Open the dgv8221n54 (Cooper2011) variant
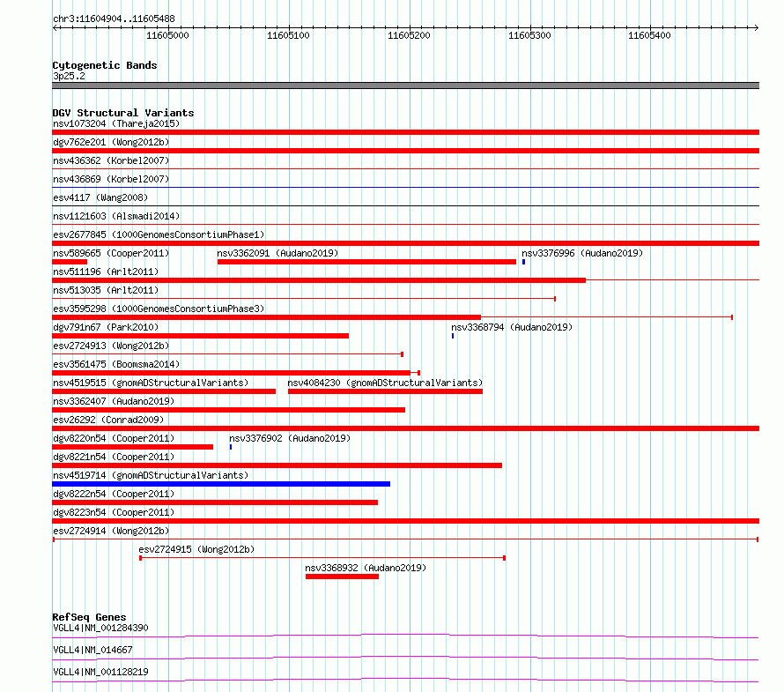Screen dimensions: 784x692 (x=114, y=457)
